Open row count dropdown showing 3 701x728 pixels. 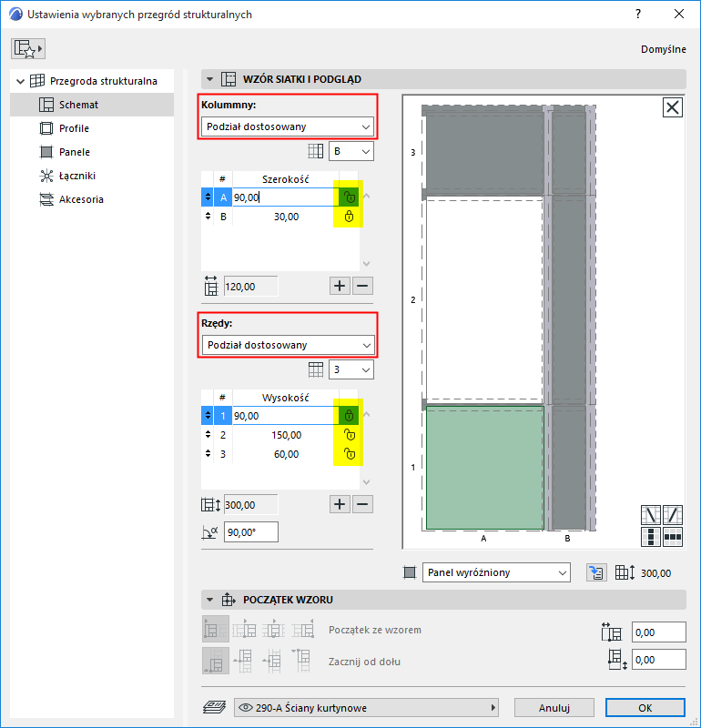[x=351, y=369]
